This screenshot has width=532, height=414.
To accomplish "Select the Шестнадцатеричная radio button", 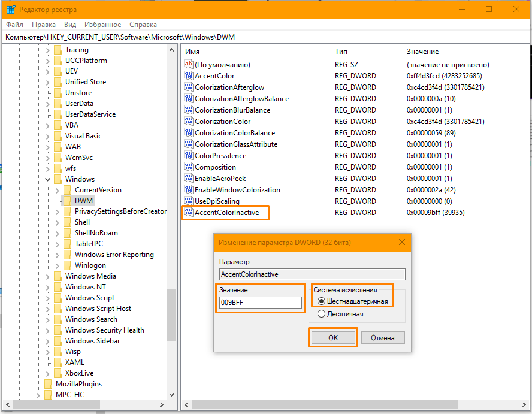I will (x=322, y=301).
